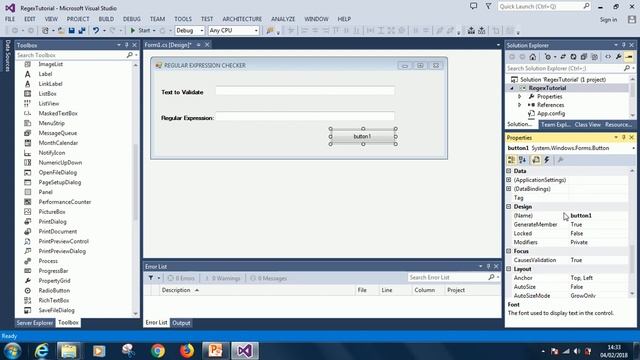Image resolution: width=640 pixels, height=360 pixels.
Task: Click the Refresh icon in Solution Explorer
Action: click(x=573, y=57)
